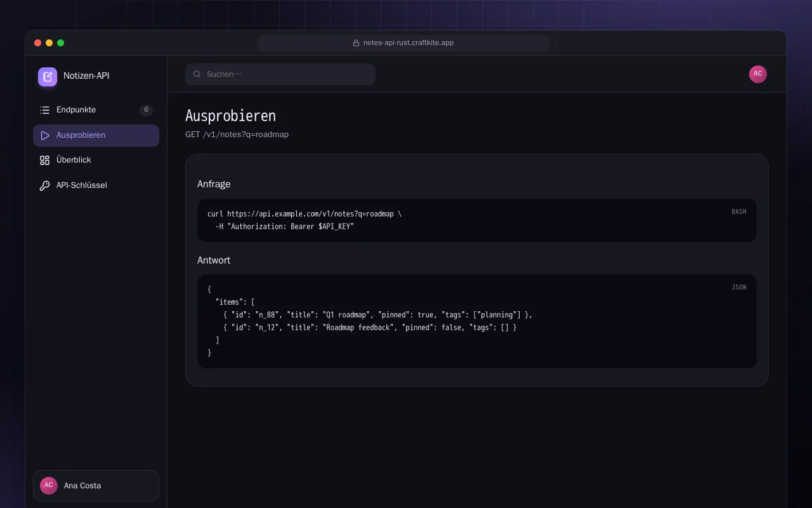812x508 pixels.
Task: Click the "items": [ JSON line
Action: [235, 302]
